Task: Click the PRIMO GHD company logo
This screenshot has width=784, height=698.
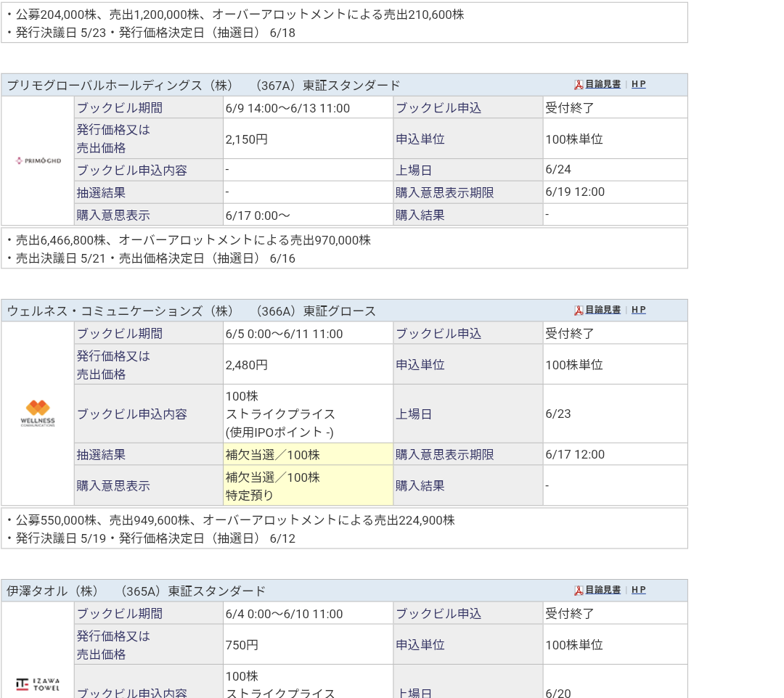Action: point(38,160)
